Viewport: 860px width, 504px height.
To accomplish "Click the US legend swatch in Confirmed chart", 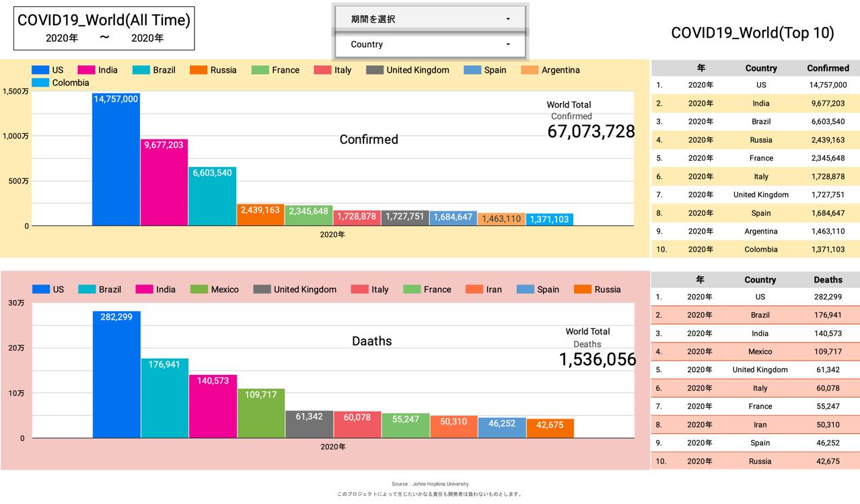I will pos(40,70).
